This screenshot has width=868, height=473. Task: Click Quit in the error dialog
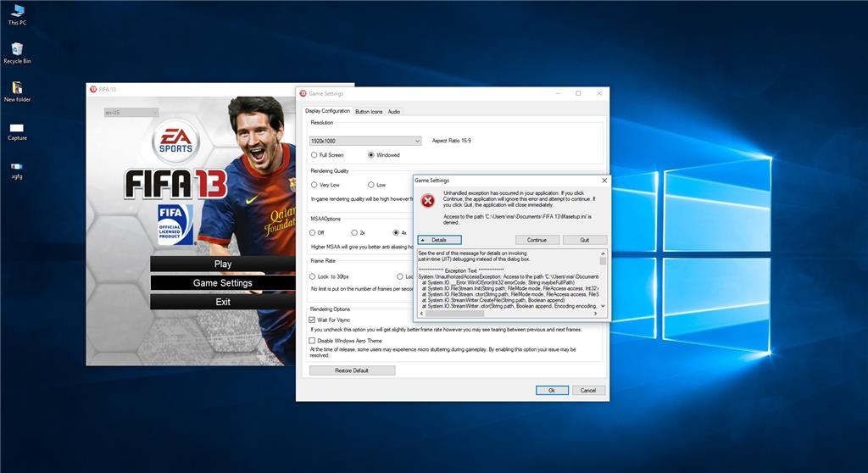pos(585,240)
